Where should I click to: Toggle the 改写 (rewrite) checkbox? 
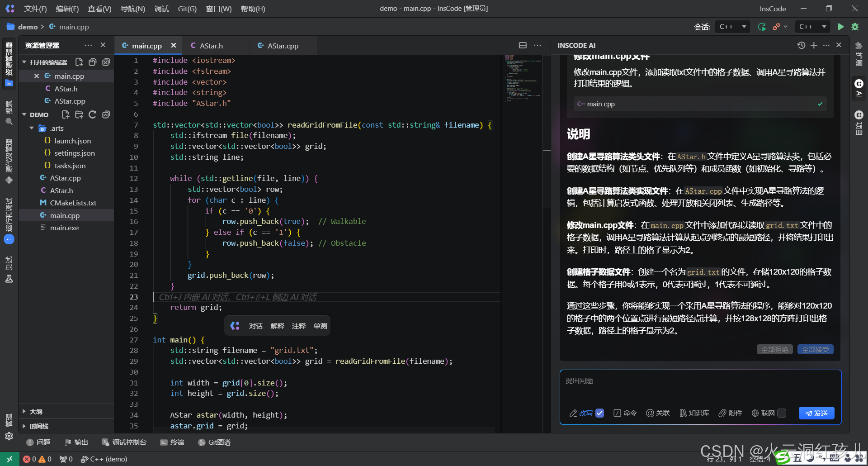pyautogui.click(x=600, y=413)
